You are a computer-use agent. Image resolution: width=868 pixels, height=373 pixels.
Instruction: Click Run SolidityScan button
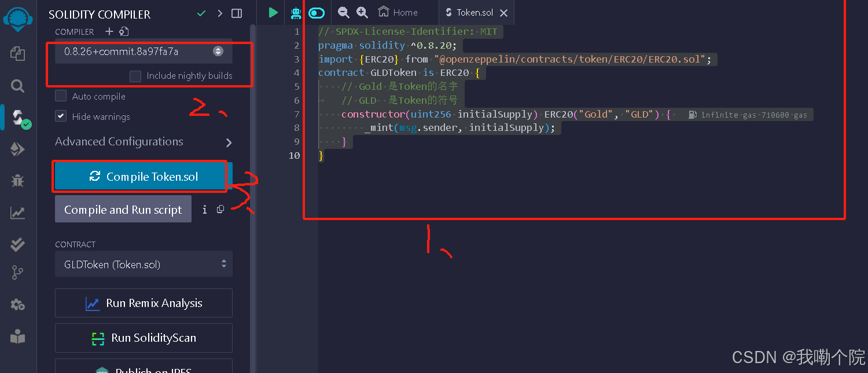144,338
